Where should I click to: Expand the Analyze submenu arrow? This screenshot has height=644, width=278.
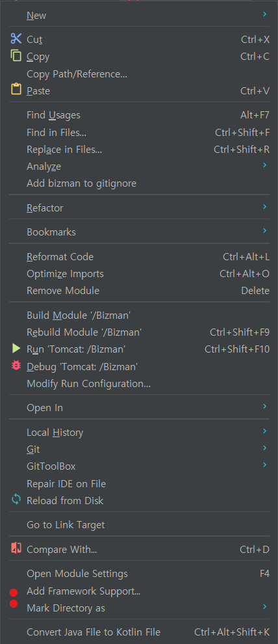(265, 165)
